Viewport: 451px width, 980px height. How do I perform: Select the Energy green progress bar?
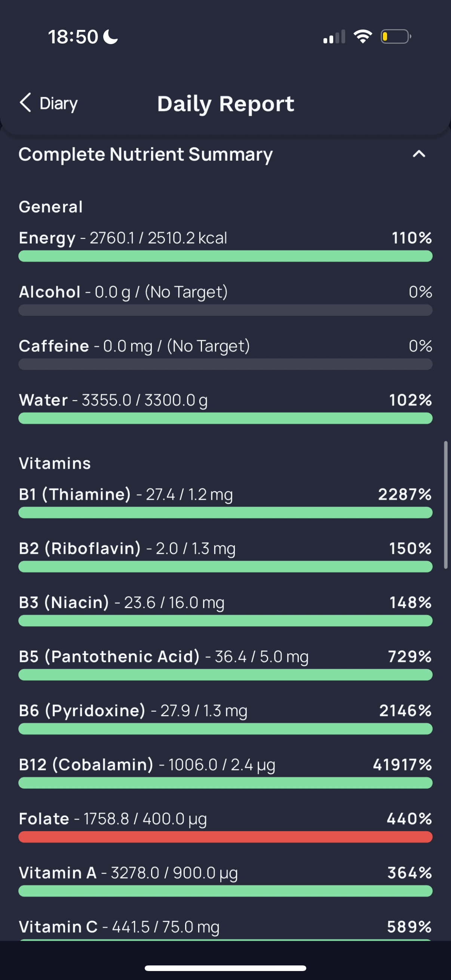click(x=225, y=256)
